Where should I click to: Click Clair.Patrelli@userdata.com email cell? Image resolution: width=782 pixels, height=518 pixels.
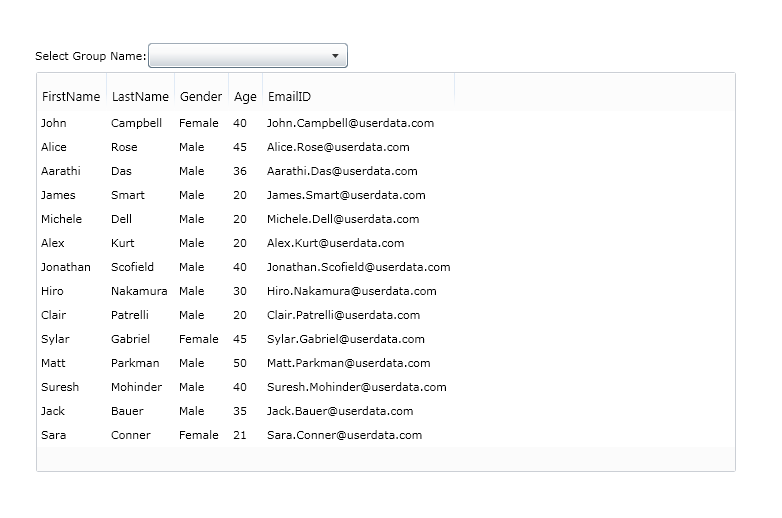344,315
